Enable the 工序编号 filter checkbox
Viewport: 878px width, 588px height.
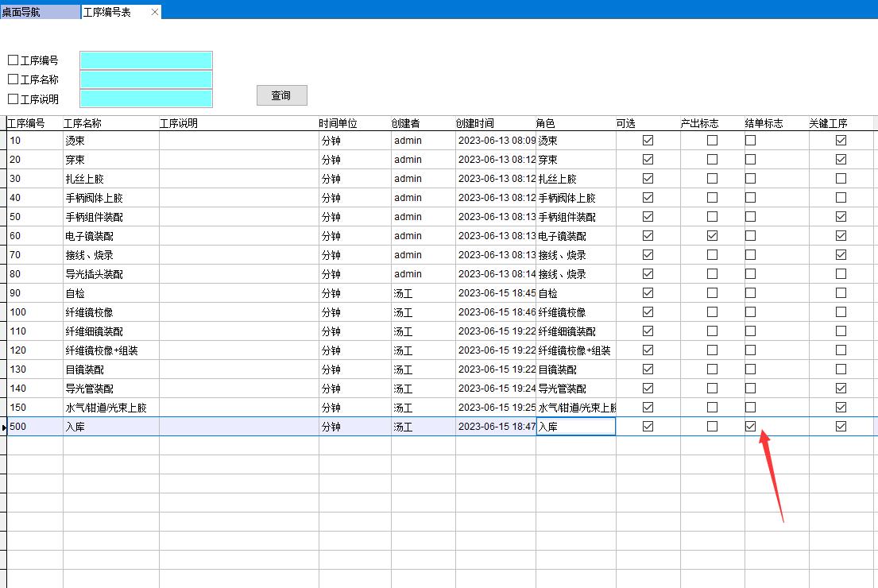coord(13,60)
